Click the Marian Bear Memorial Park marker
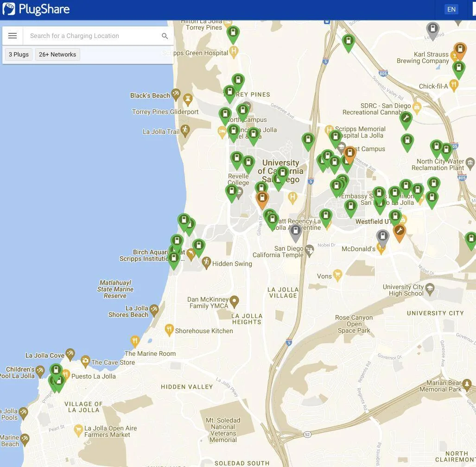The height and width of the screenshot is (467, 476). click(x=467, y=385)
